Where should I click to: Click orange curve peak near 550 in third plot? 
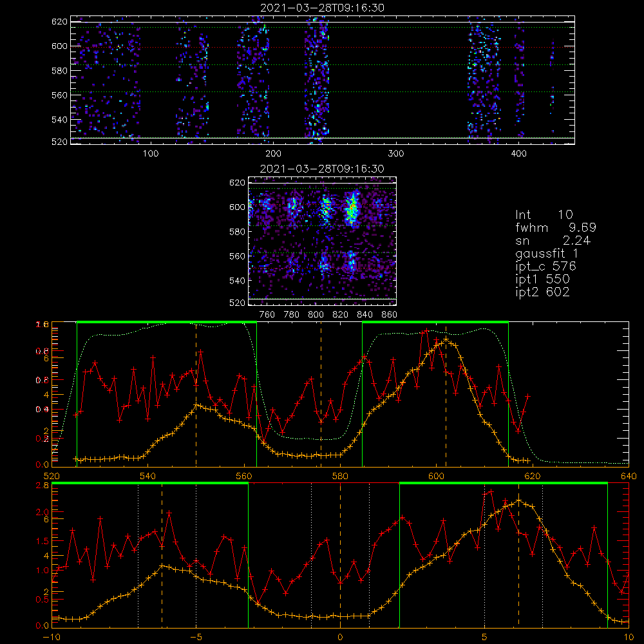(196, 405)
